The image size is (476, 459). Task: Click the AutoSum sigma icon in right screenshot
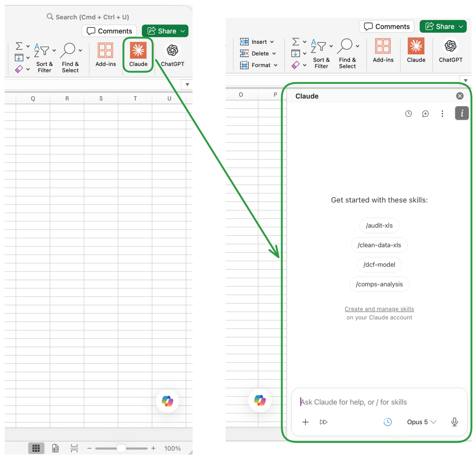point(295,42)
